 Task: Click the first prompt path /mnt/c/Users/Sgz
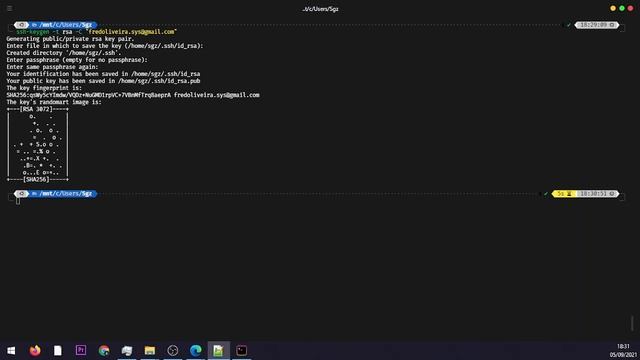[x=65, y=25]
